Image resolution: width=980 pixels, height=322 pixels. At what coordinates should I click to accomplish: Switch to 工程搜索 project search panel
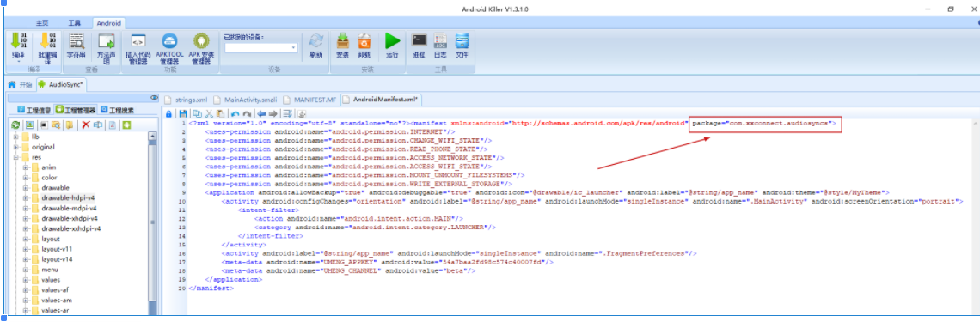[117, 110]
